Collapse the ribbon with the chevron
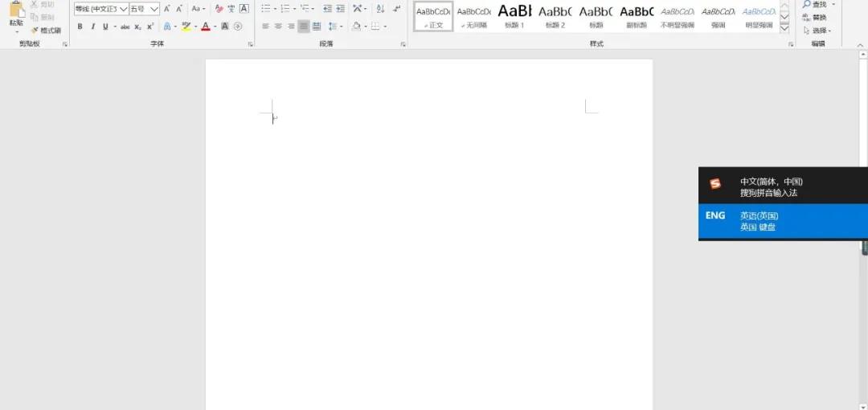Viewport: 868px width, 410px height. [859, 45]
